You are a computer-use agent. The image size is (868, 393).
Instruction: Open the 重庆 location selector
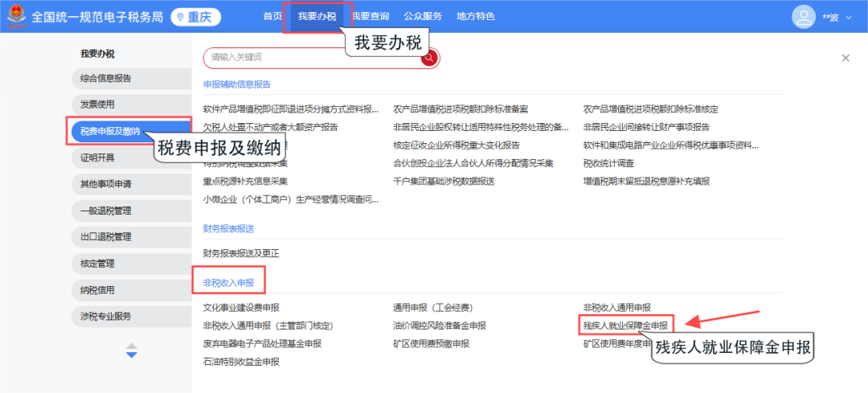(196, 17)
